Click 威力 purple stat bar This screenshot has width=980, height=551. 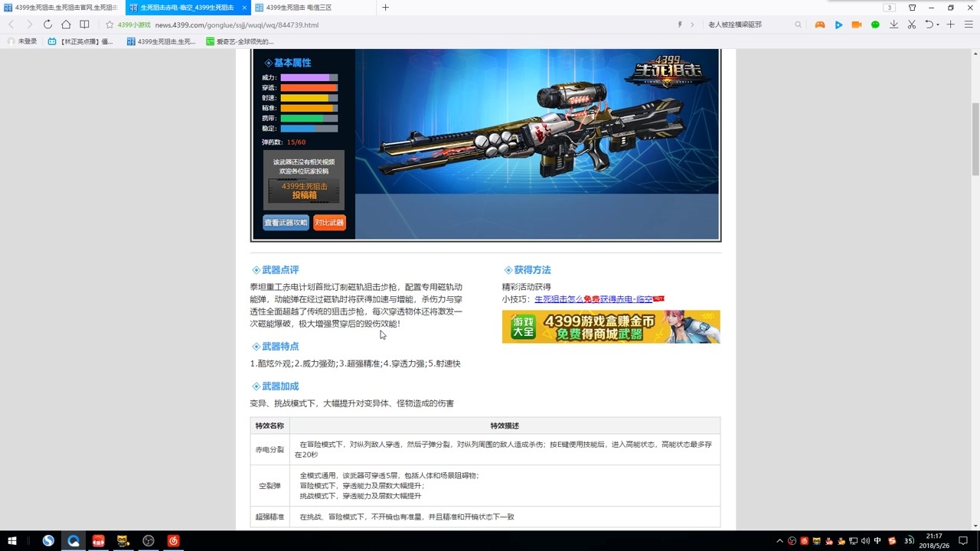(309, 77)
